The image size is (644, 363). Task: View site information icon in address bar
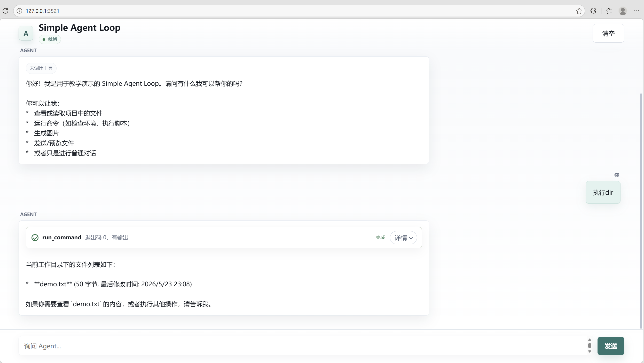[x=19, y=11]
